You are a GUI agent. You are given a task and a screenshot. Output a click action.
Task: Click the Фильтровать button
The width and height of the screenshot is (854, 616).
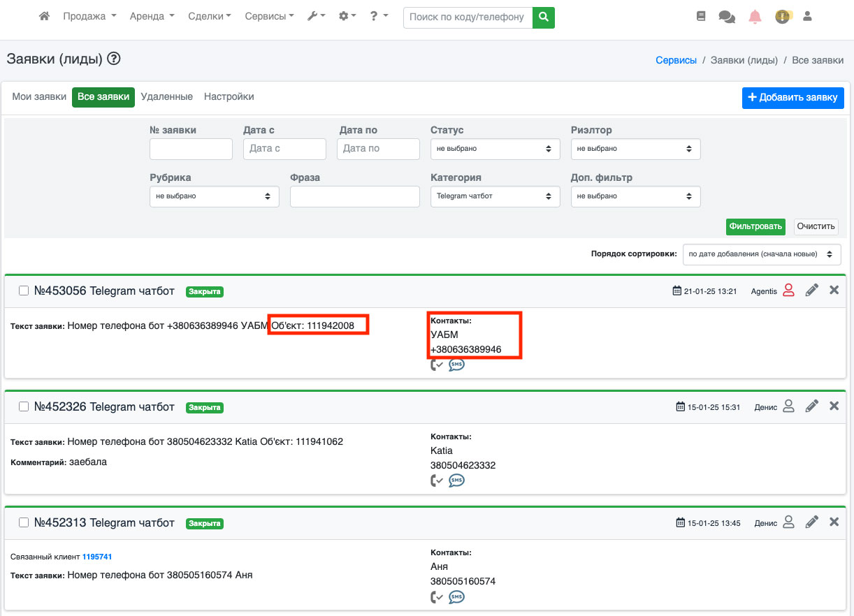point(755,227)
